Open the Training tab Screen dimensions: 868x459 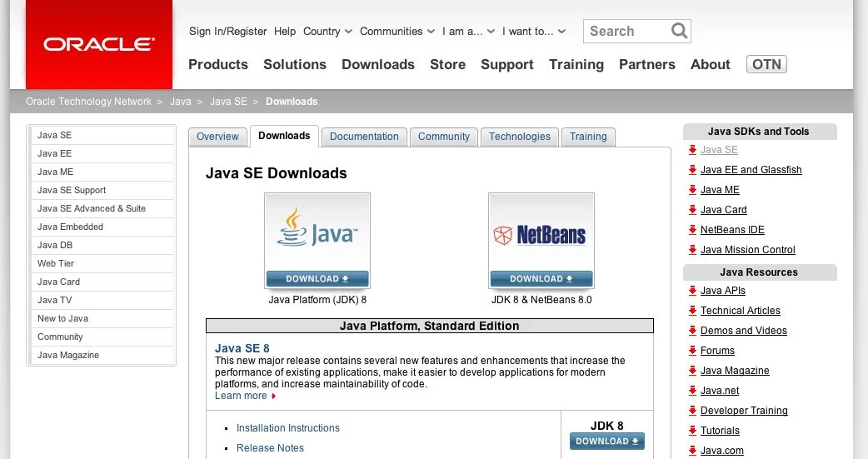coord(588,137)
